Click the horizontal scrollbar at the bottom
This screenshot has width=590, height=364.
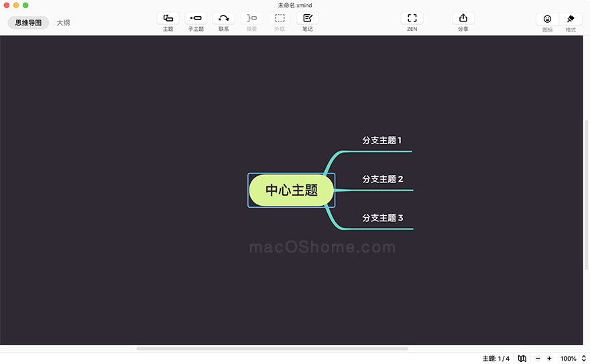(x=272, y=349)
